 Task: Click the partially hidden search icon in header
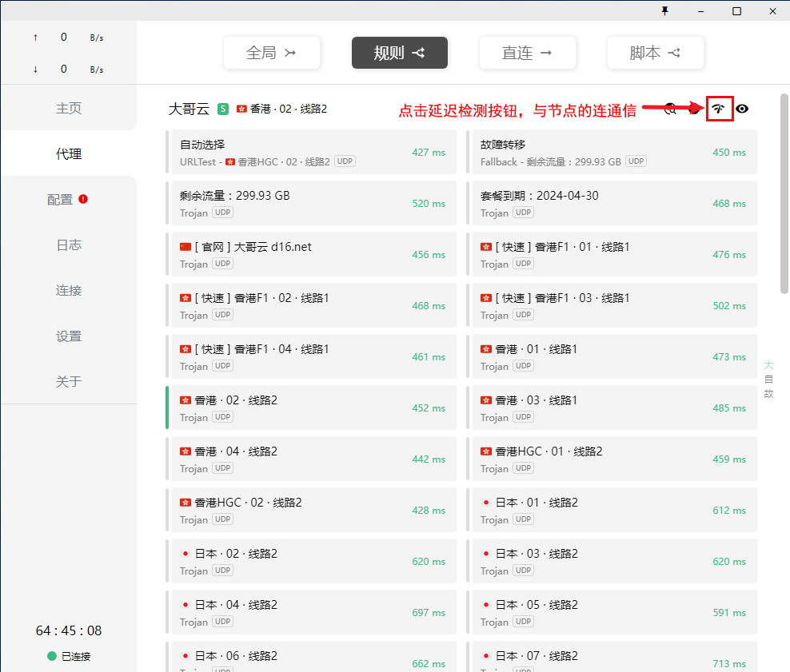click(670, 109)
